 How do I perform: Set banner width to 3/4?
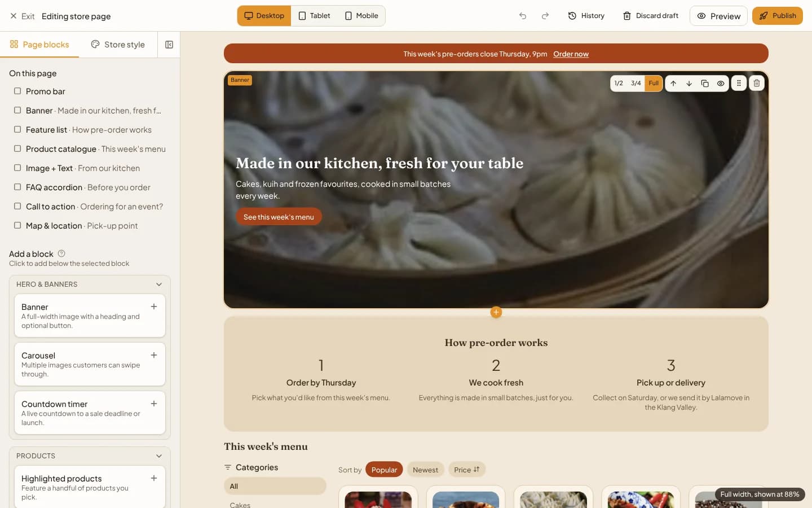click(x=636, y=84)
